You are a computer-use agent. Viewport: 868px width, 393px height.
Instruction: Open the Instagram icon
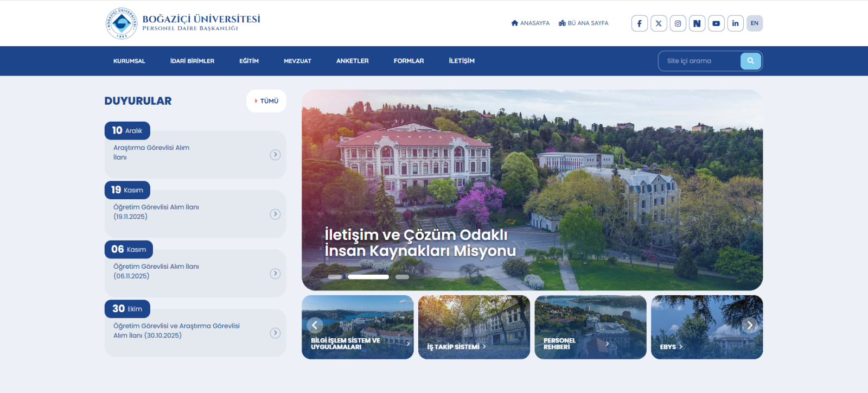pyautogui.click(x=678, y=23)
